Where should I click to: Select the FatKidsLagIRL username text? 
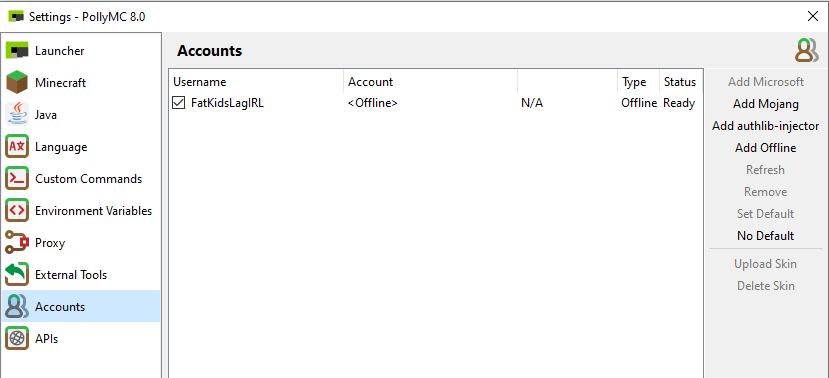pos(227,103)
